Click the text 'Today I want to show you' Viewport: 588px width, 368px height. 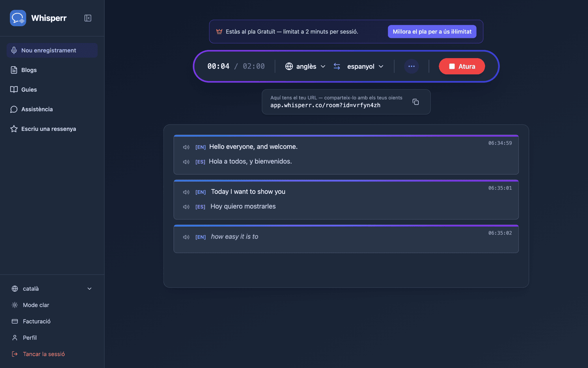pos(248,191)
